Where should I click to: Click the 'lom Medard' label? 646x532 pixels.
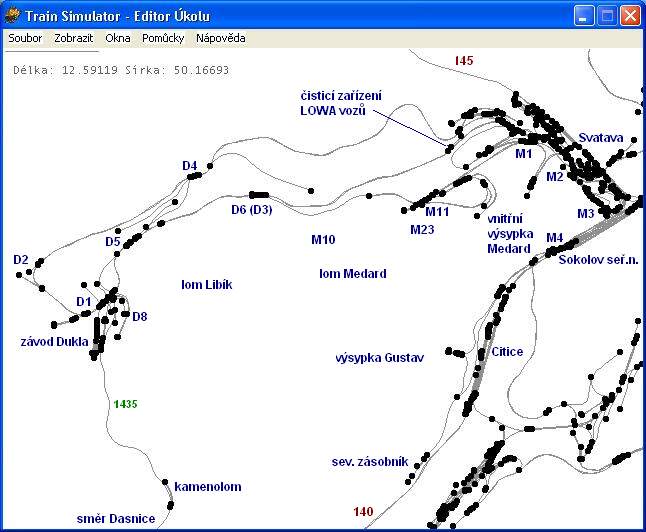point(353,274)
